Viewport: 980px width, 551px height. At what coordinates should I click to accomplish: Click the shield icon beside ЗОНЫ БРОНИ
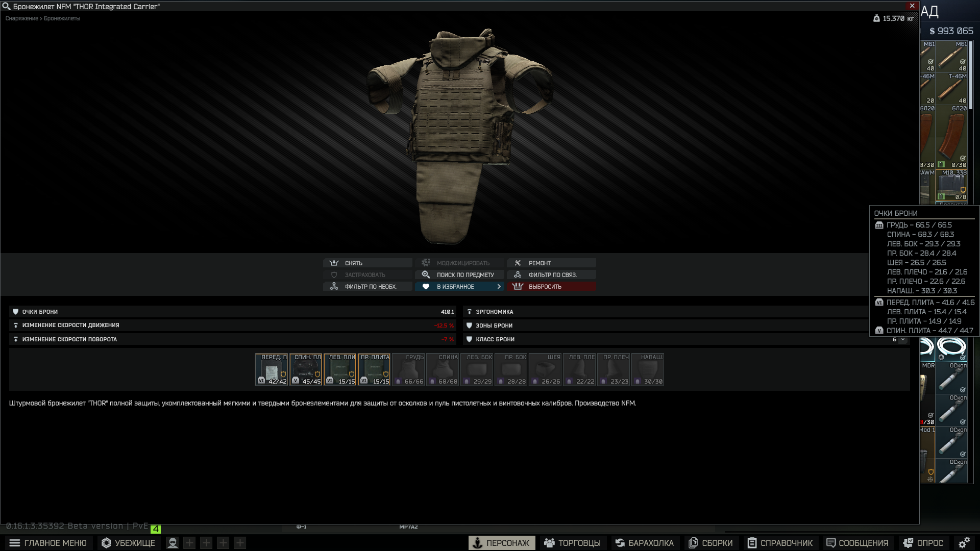(469, 325)
